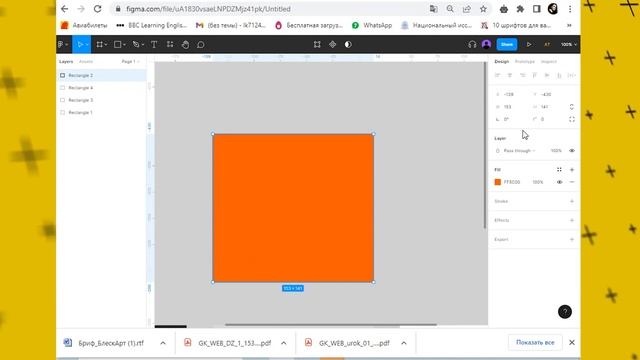
Task: Toggle Fill visibility eye icon
Action: tap(560, 182)
